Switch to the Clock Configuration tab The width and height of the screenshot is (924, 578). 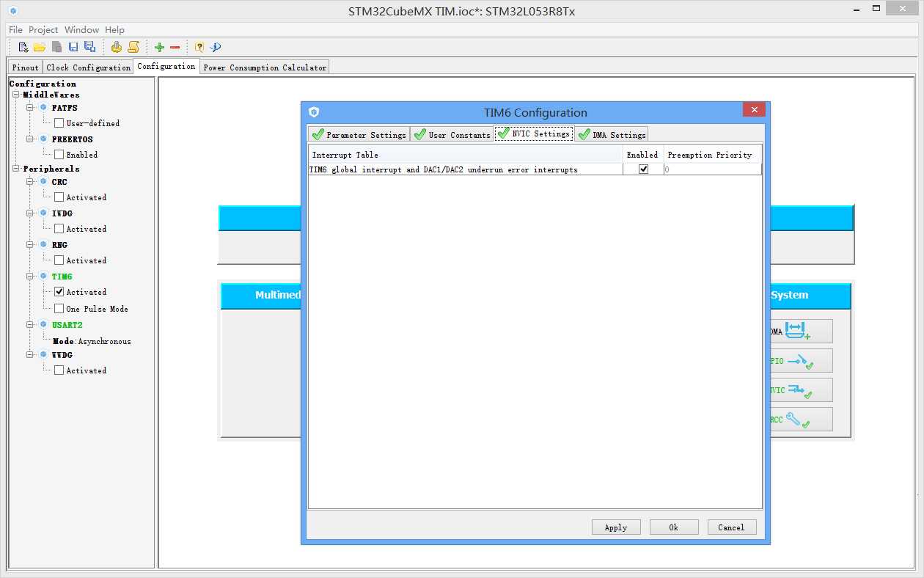[x=88, y=67]
